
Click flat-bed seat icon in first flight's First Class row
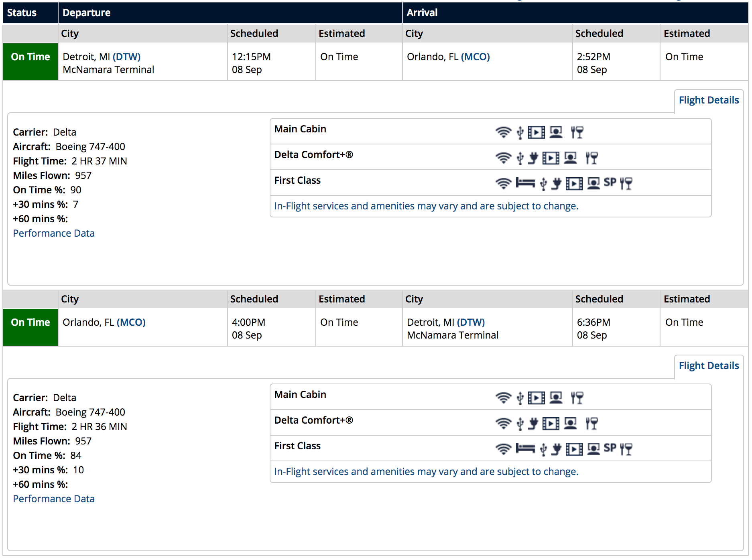click(x=525, y=183)
